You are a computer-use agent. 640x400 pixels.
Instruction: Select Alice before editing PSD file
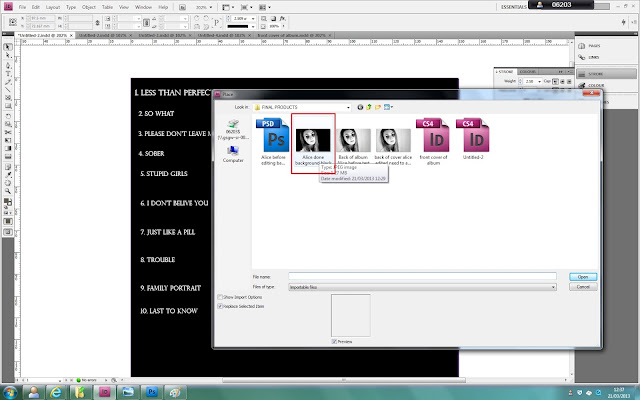[273, 142]
